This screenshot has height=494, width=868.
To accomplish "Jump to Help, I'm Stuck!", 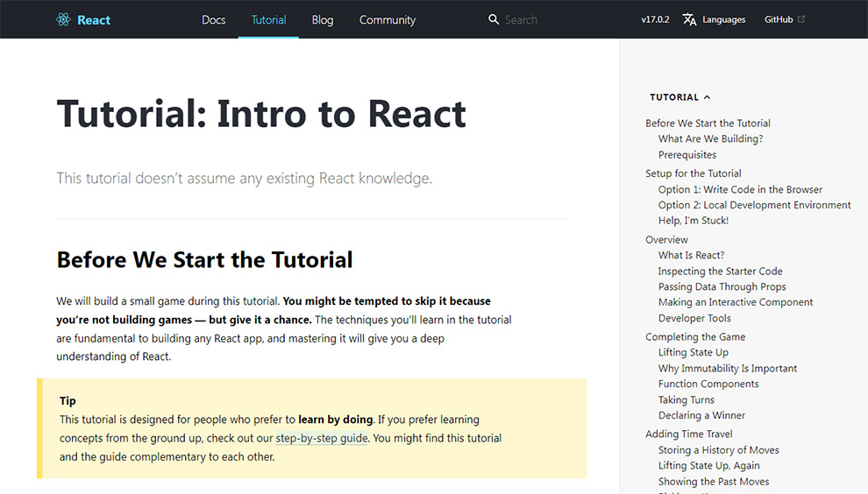I will pos(693,221).
